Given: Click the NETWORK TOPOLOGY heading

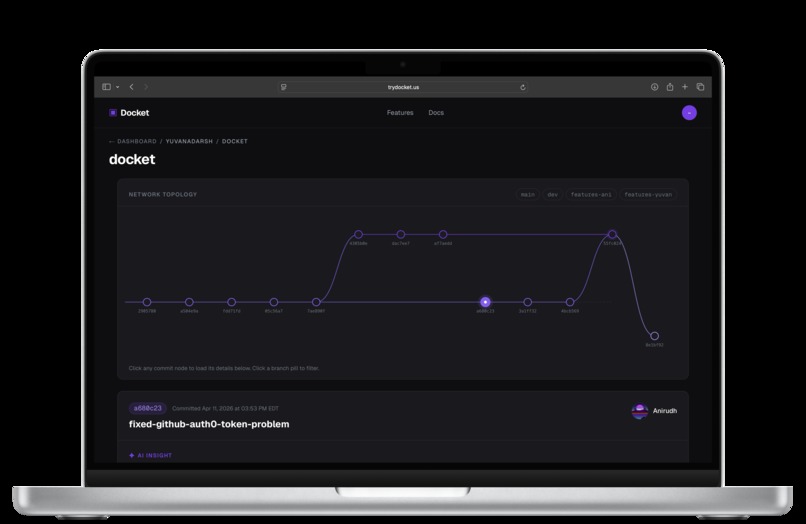Looking at the screenshot, I should 163,194.
